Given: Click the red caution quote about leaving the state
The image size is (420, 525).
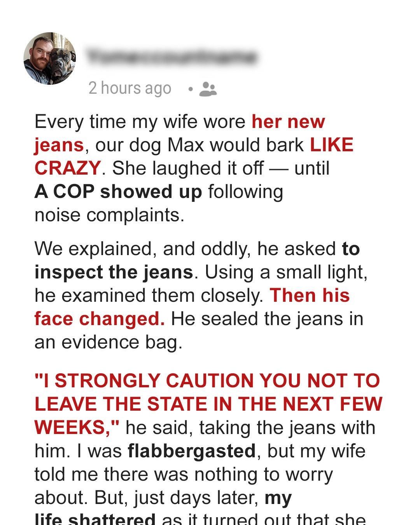Looking at the screenshot, I should pyautogui.click(x=206, y=393).
